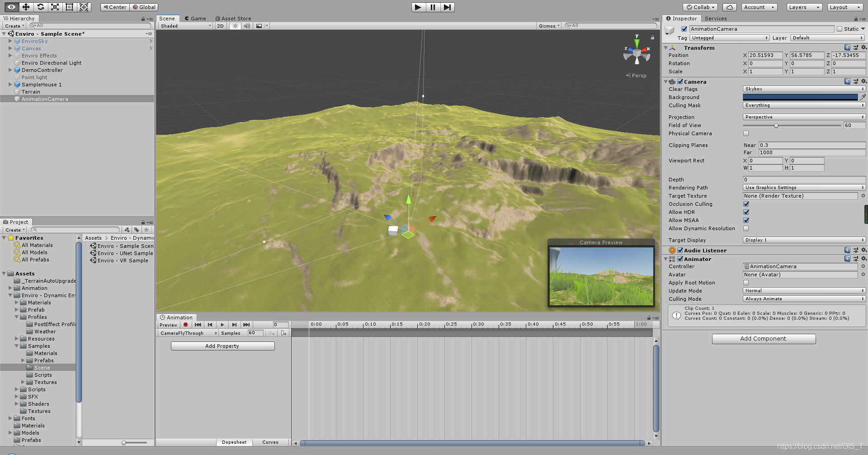Open the Background color swatch

coord(800,97)
